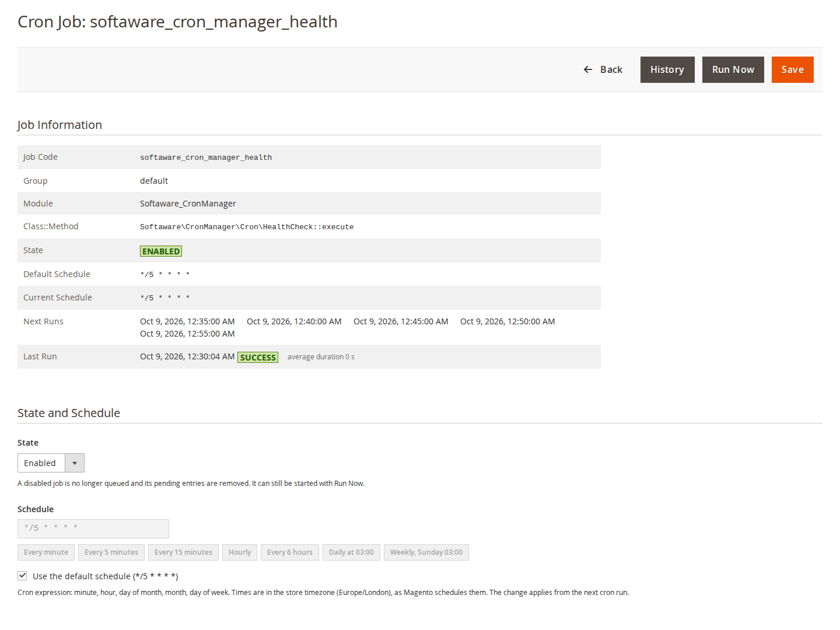Click the State and Schedule section heading
840x630 pixels.
pyautogui.click(x=69, y=413)
